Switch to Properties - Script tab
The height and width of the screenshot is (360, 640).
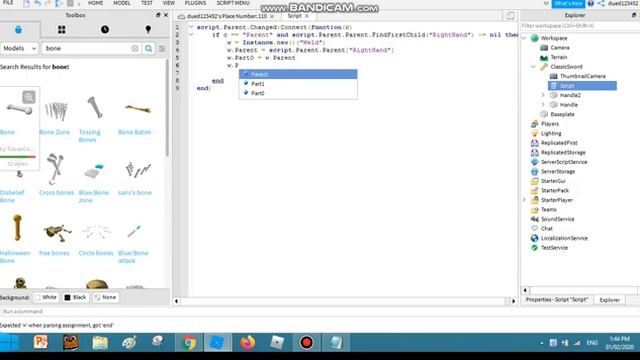coord(557,300)
